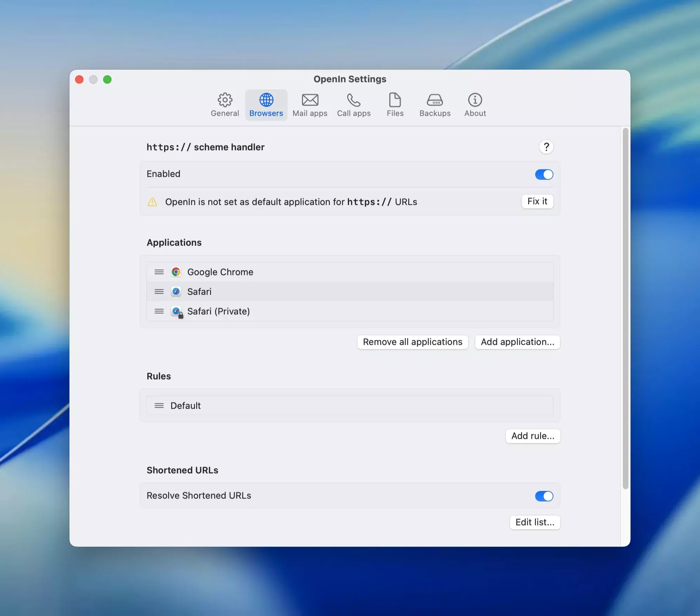The height and width of the screenshot is (616, 700).
Task: Switch to the Files document icon
Action: 395,100
